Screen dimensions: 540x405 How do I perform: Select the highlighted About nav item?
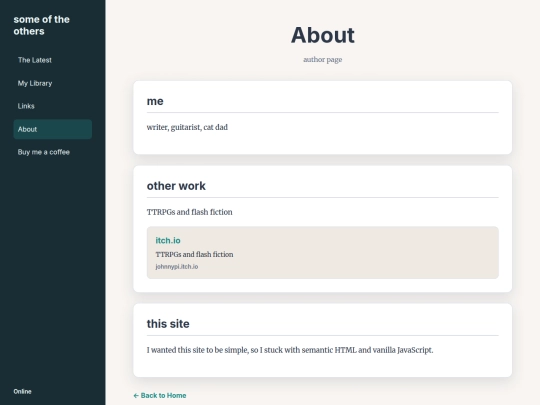(x=52, y=129)
